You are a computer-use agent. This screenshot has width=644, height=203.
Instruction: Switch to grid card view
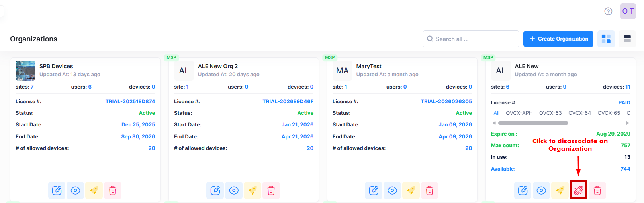tap(606, 39)
